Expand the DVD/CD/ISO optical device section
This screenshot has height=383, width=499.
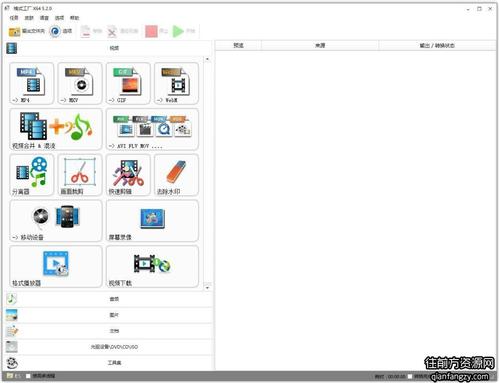click(x=109, y=347)
